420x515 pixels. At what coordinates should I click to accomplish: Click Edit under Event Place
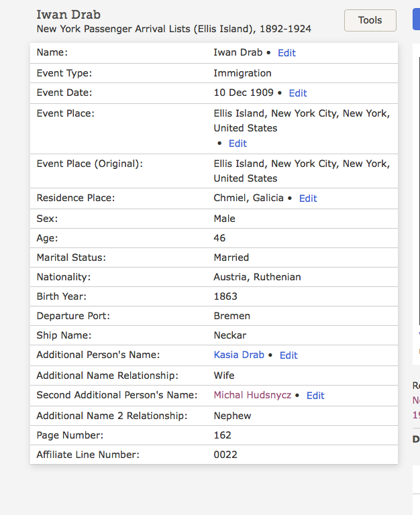click(238, 144)
